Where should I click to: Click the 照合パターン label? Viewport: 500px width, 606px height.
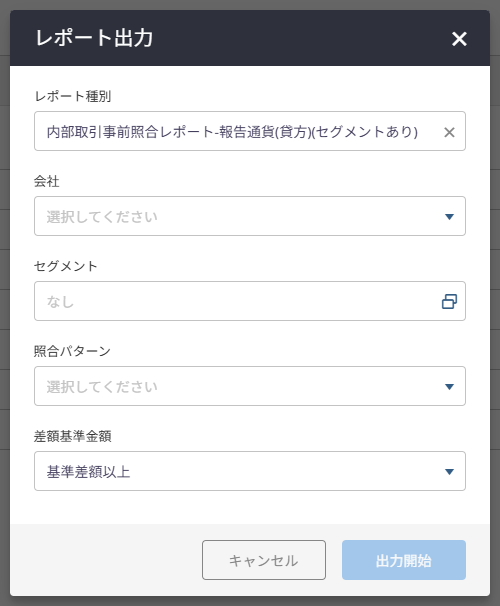[72, 351]
